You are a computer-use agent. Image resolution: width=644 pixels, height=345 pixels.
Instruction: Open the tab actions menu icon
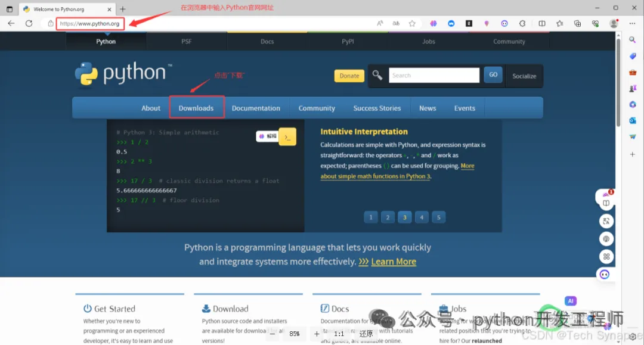[x=10, y=8]
